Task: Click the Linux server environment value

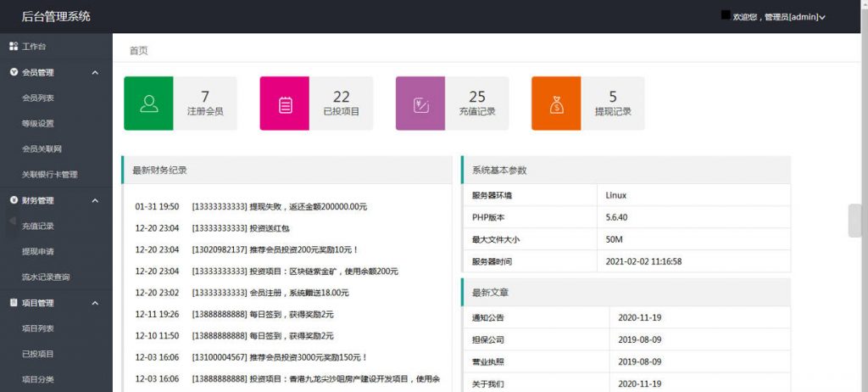Action: pyautogui.click(x=616, y=195)
